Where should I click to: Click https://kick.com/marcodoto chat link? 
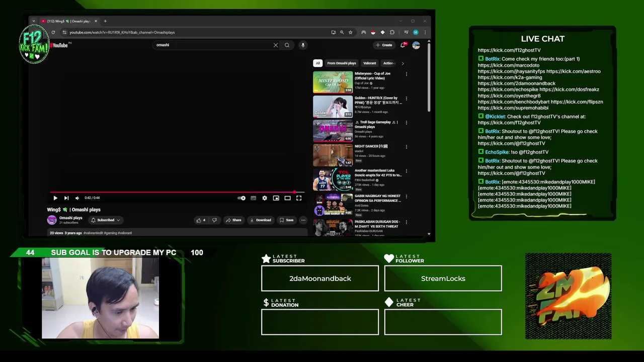point(508,65)
